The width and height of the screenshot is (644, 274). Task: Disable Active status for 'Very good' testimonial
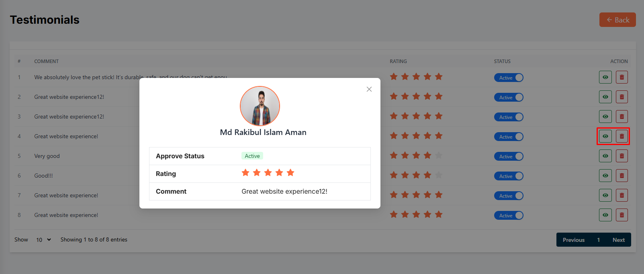[509, 156]
